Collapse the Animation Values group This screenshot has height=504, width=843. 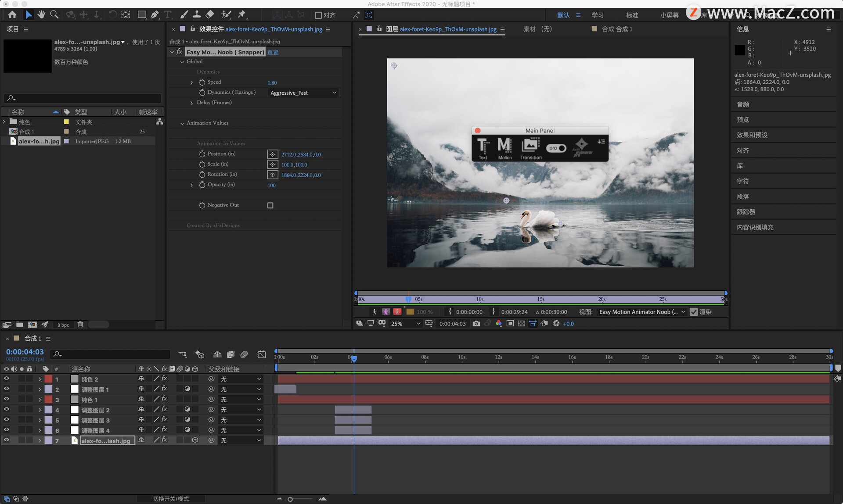coord(182,123)
